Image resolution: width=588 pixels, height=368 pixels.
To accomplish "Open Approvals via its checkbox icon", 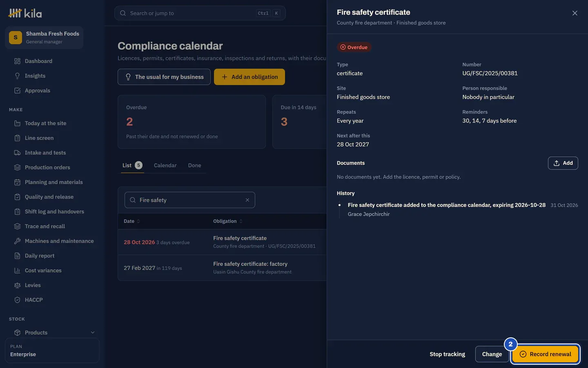I will pyautogui.click(x=17, y=90).
